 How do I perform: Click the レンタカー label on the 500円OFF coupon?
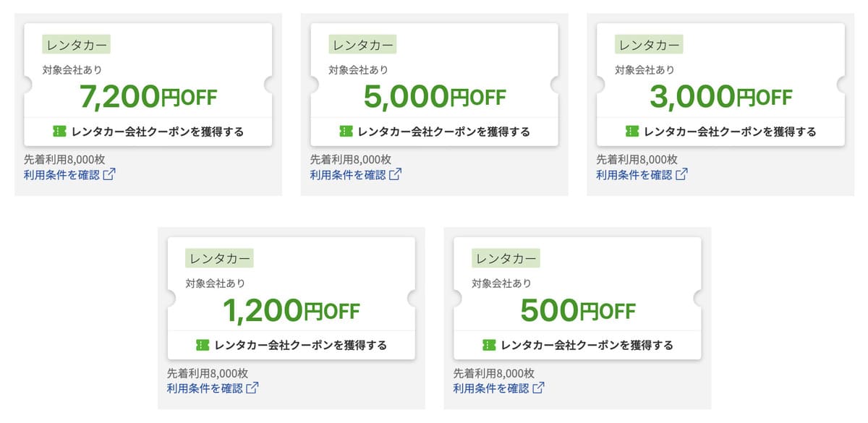click(x=506, y=258)
